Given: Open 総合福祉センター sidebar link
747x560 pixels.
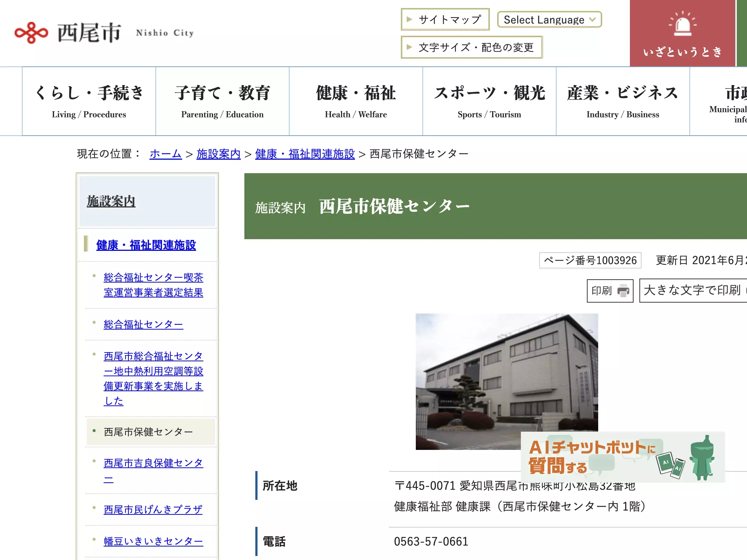Looking at the screenshot, I should [143, 324].
